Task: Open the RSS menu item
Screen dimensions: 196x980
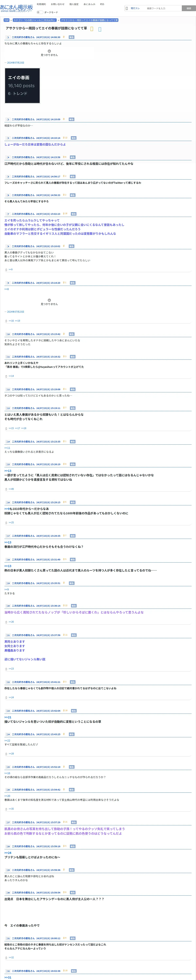Action: pyautogui.click(x=102, y=4)
